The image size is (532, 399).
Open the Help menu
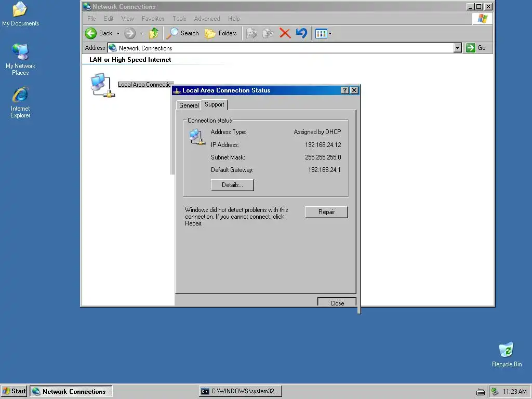click(x=234, y=19)
